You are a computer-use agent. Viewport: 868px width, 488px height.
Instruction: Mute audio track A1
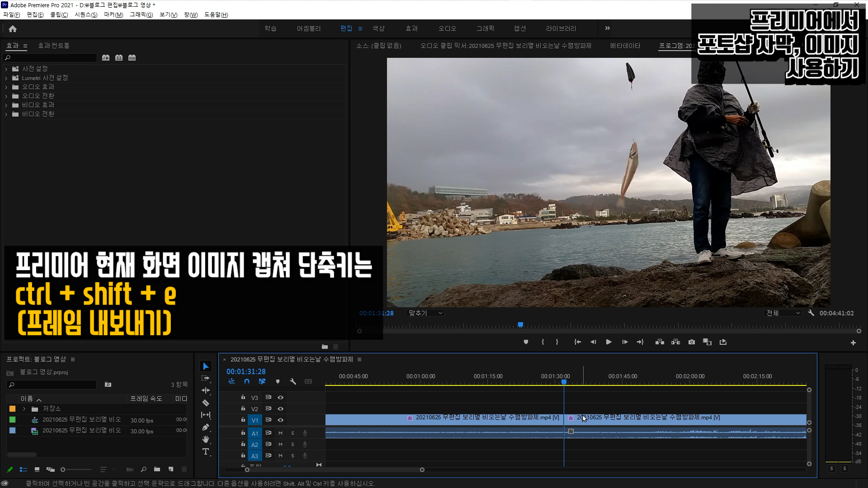pyautogui.click(x=280, y=433)
